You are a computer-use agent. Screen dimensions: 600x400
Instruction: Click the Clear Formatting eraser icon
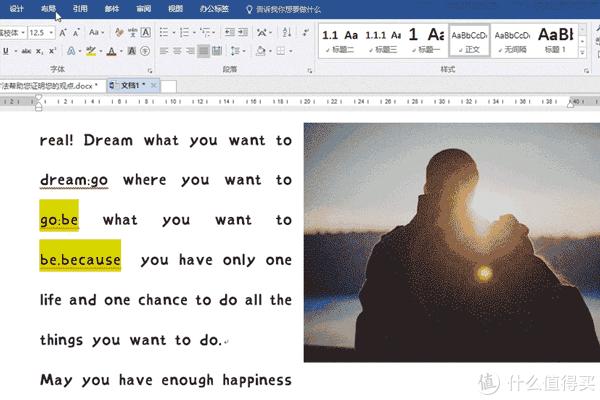[x=119, y=33]
